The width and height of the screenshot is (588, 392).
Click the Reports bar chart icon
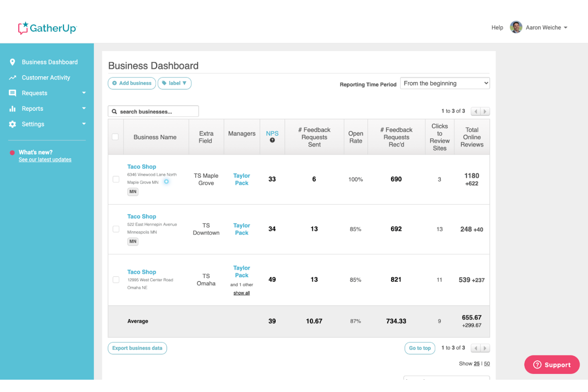(12, 108)
